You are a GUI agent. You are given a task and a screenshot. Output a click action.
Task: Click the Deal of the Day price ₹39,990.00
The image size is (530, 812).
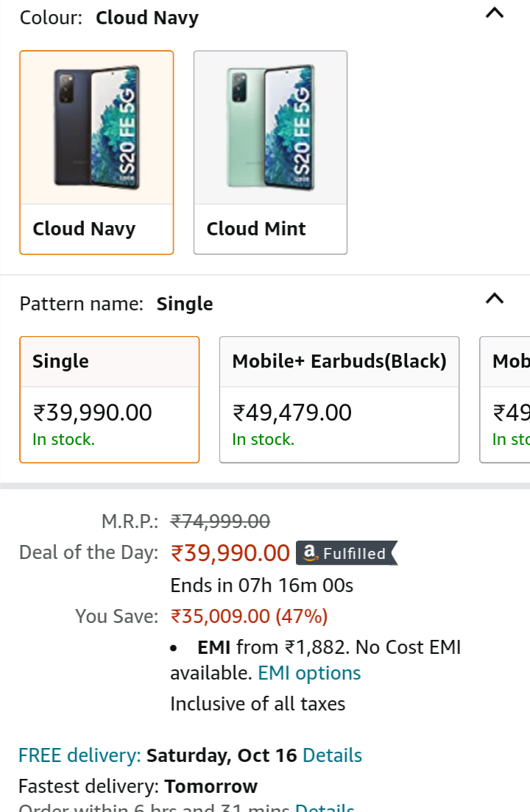(230, 553)
